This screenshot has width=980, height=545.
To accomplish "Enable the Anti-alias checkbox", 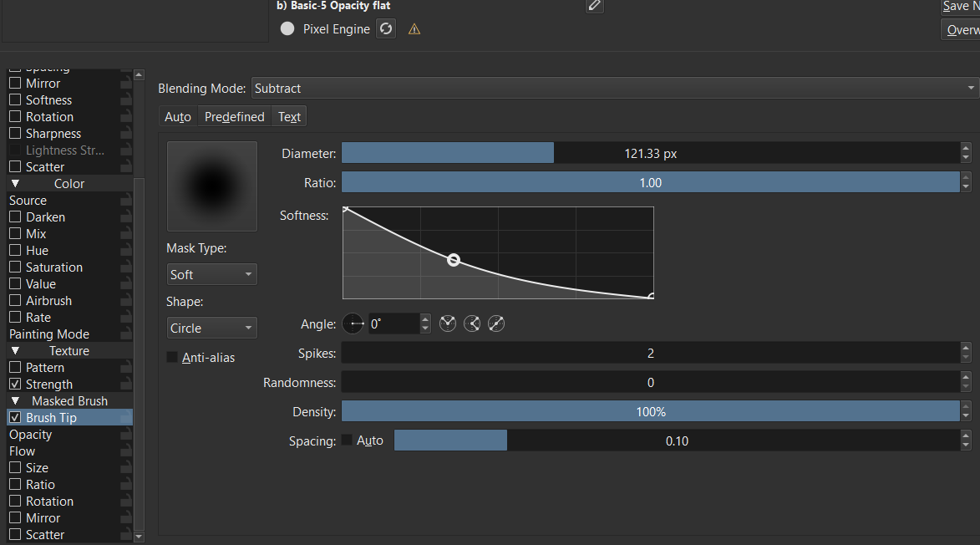I will [173, 358].
